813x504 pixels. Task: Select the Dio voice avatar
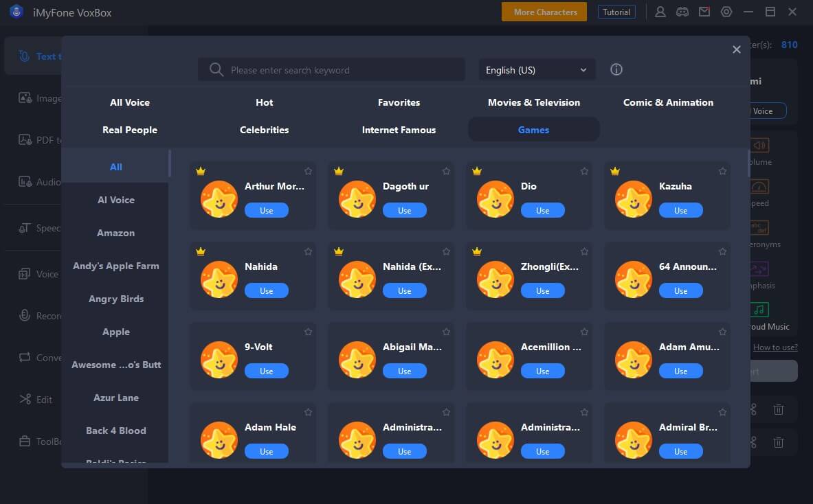[x=495, y=199]
